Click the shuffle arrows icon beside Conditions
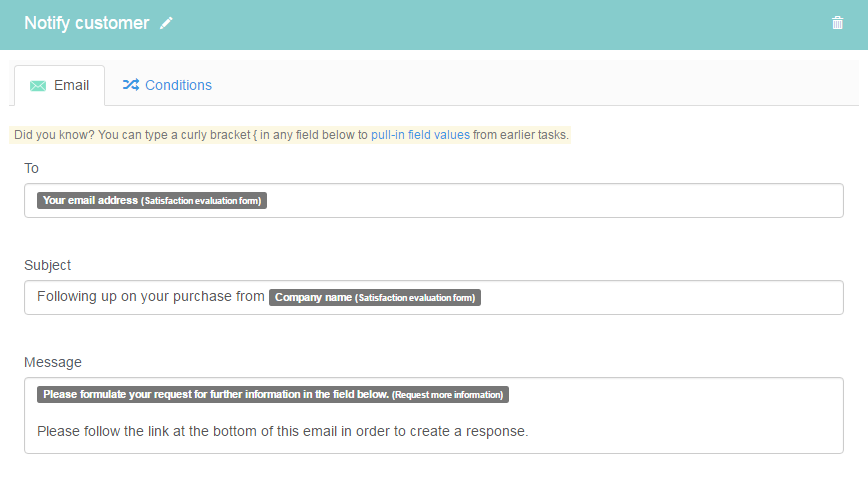Viewport: 868px width, 483px height. pos(131,85)
